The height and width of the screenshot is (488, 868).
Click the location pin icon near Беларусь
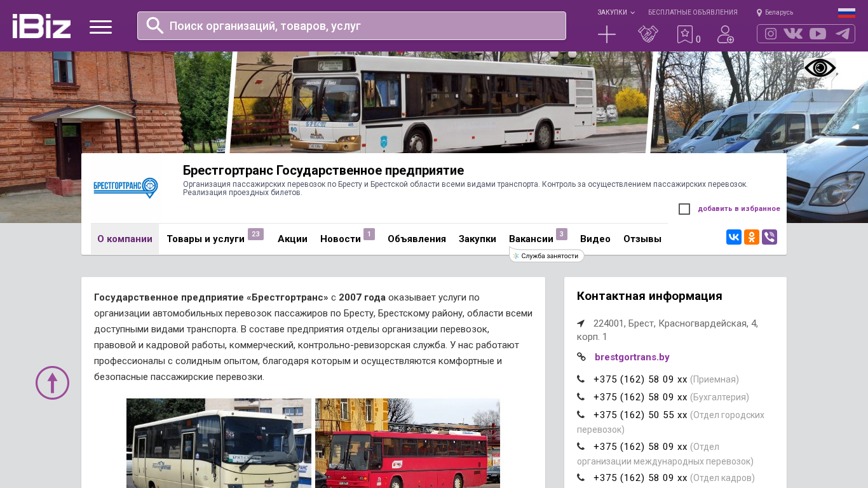759,13
